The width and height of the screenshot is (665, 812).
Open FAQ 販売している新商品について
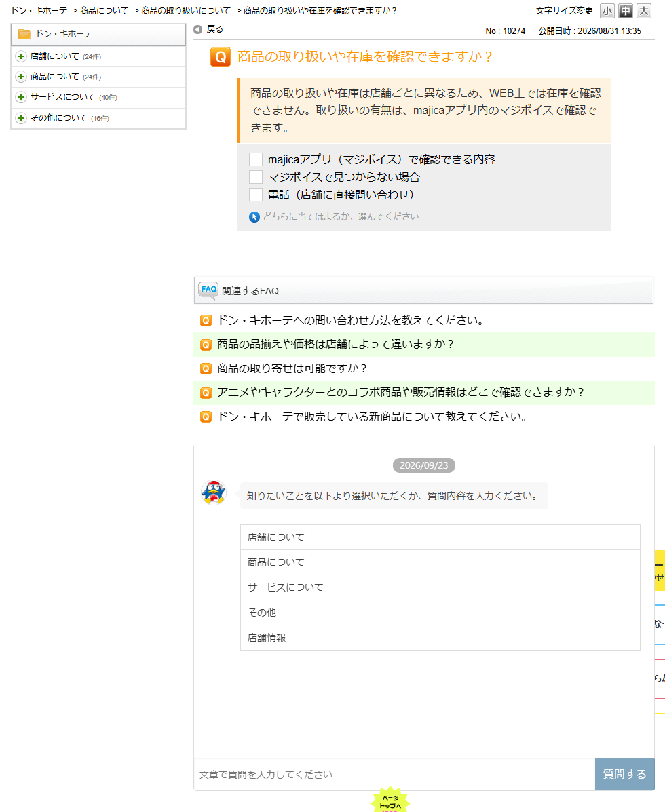tap(373, 417)
